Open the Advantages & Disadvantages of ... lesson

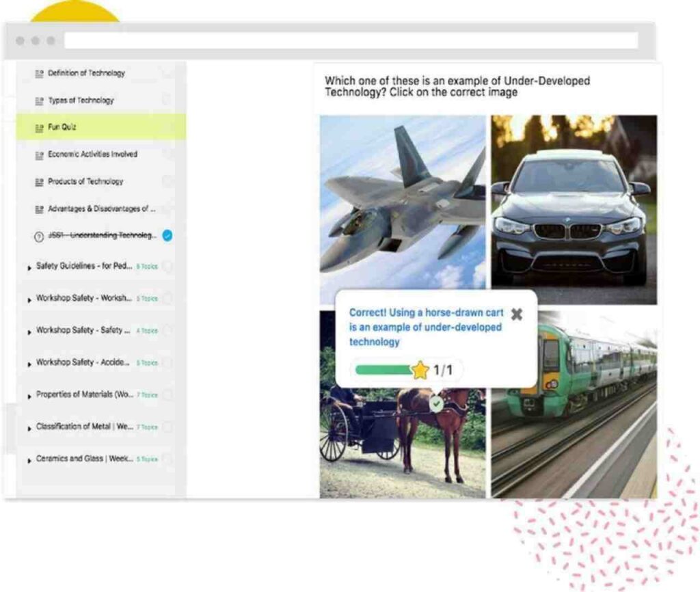pos(102,209)
